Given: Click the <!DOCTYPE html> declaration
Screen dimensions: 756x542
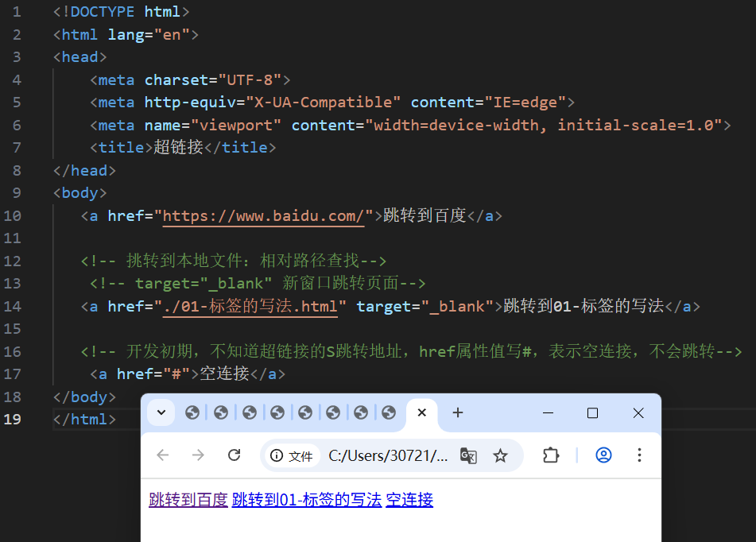Looking at the screenshot, I should [121, 12].
